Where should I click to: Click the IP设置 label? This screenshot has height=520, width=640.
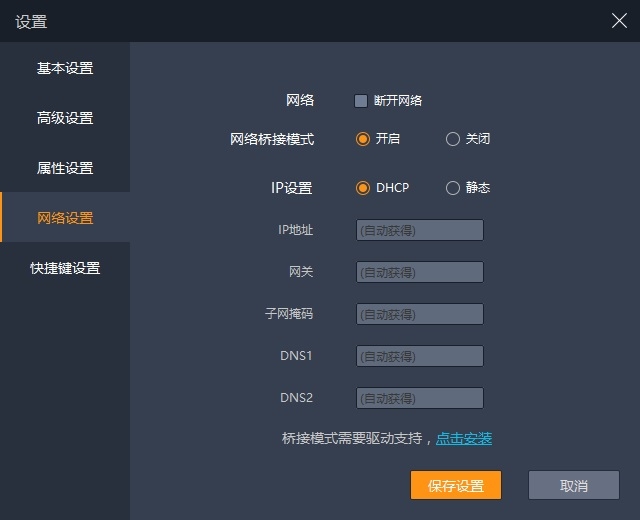tap(291, 188)
